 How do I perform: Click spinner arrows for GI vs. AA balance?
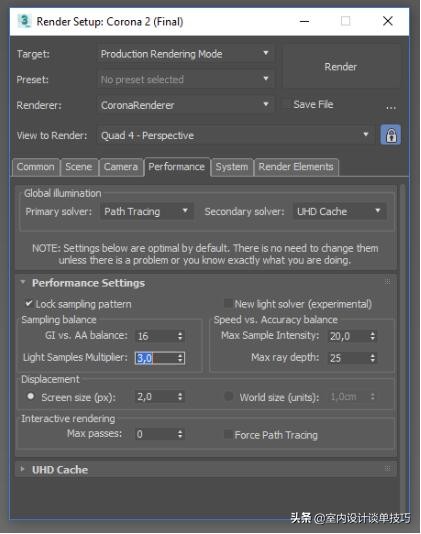[180, 336]
